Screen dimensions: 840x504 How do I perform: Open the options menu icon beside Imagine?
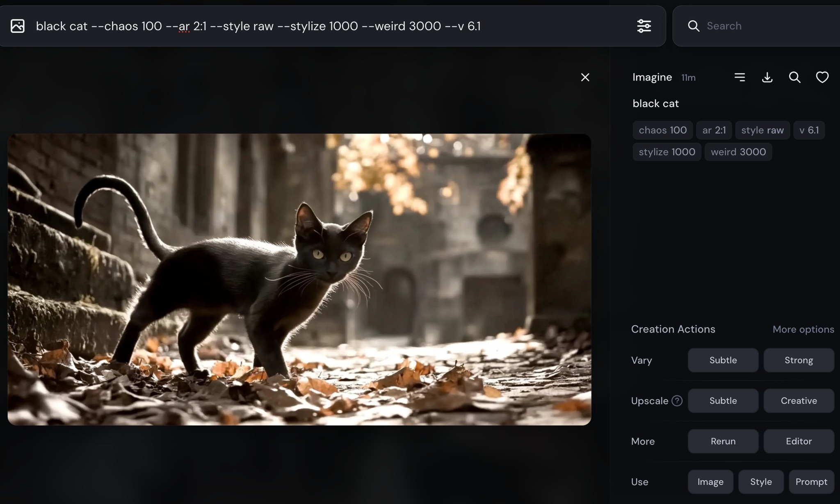(740, 77)
